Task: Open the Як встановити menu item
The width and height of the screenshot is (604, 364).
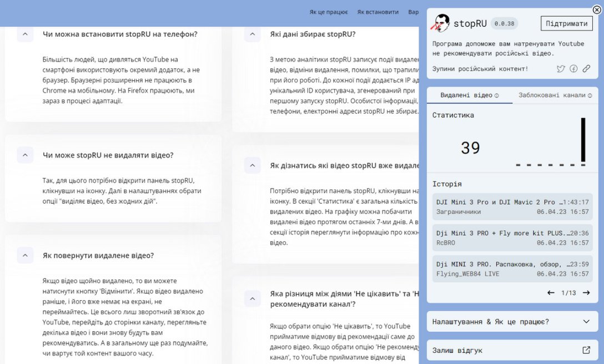Action: pos(378,11)
